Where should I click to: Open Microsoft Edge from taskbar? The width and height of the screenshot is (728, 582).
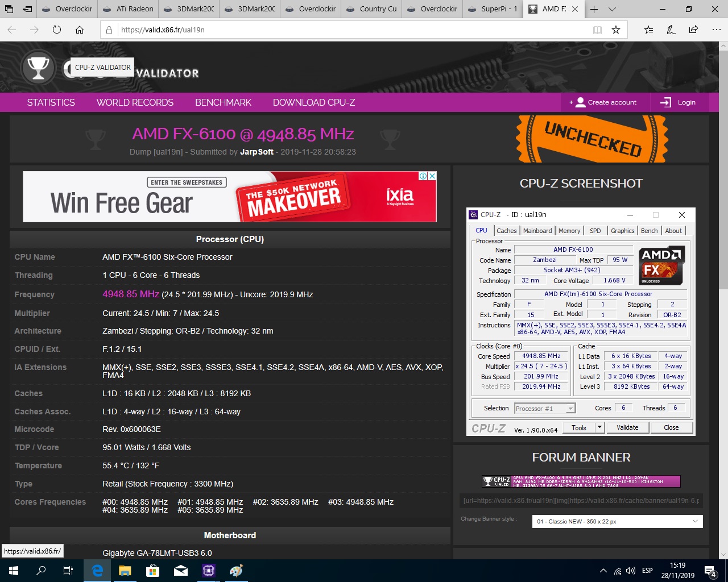click(97, 571)
